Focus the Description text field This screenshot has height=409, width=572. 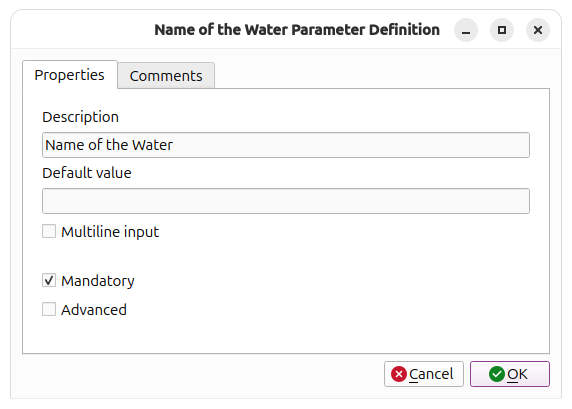(286, 145)
